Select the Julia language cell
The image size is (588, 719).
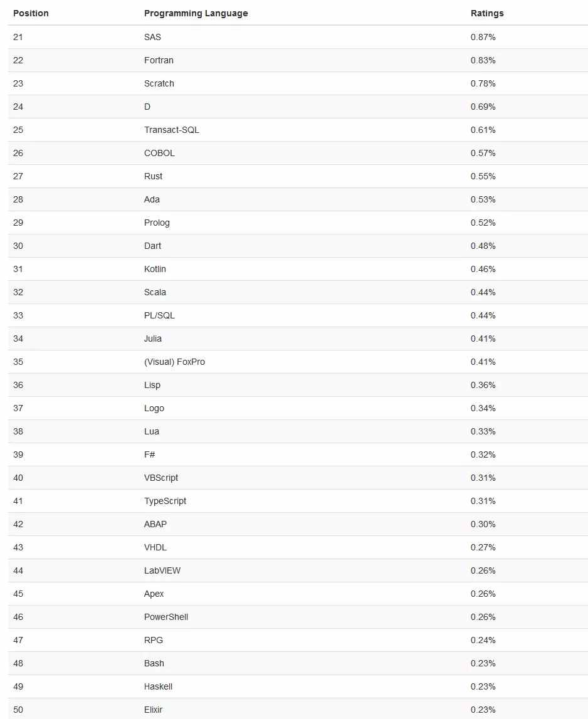(x=153, y=339)
